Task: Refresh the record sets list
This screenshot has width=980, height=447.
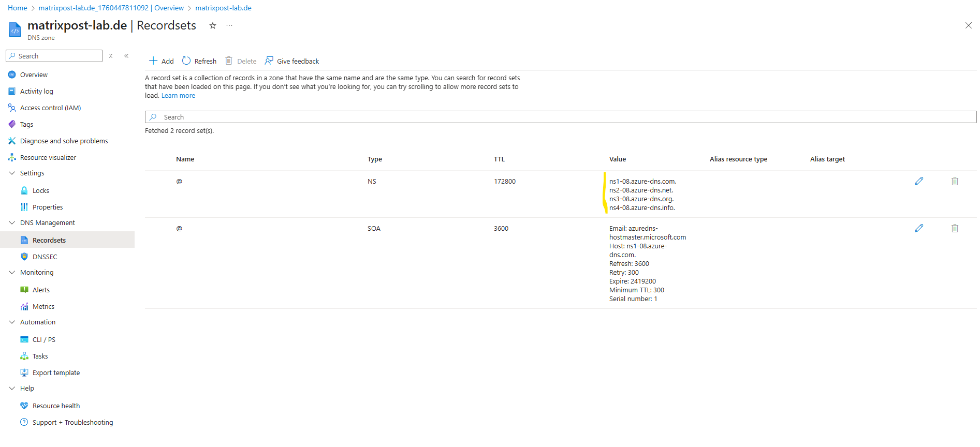Action: 199,61
